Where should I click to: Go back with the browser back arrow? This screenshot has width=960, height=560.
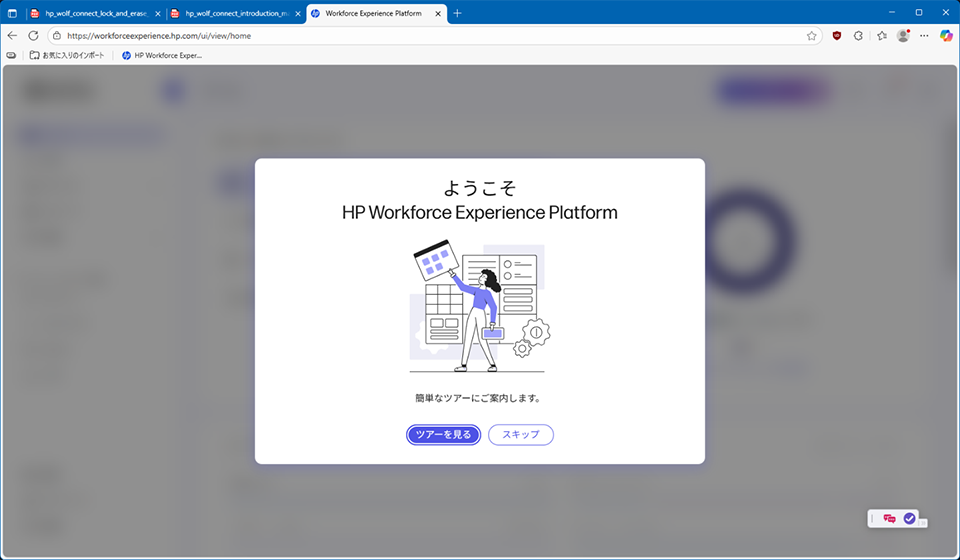12,35
